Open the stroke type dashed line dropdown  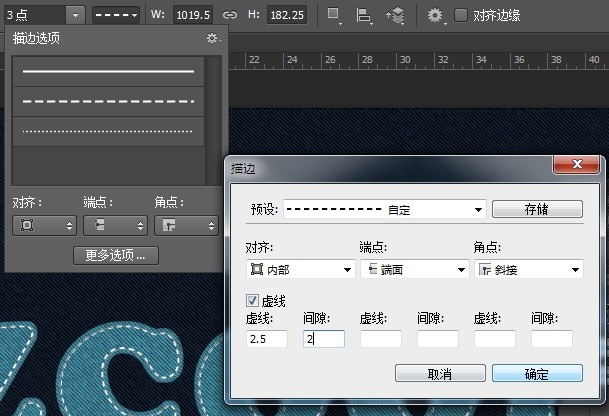pyautogui.click(x=116, y=15)
